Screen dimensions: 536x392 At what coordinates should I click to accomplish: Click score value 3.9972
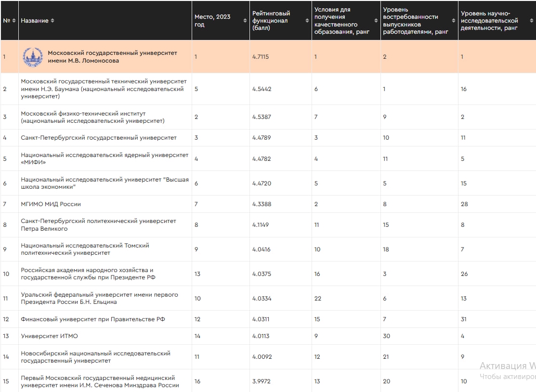[261, 381]
